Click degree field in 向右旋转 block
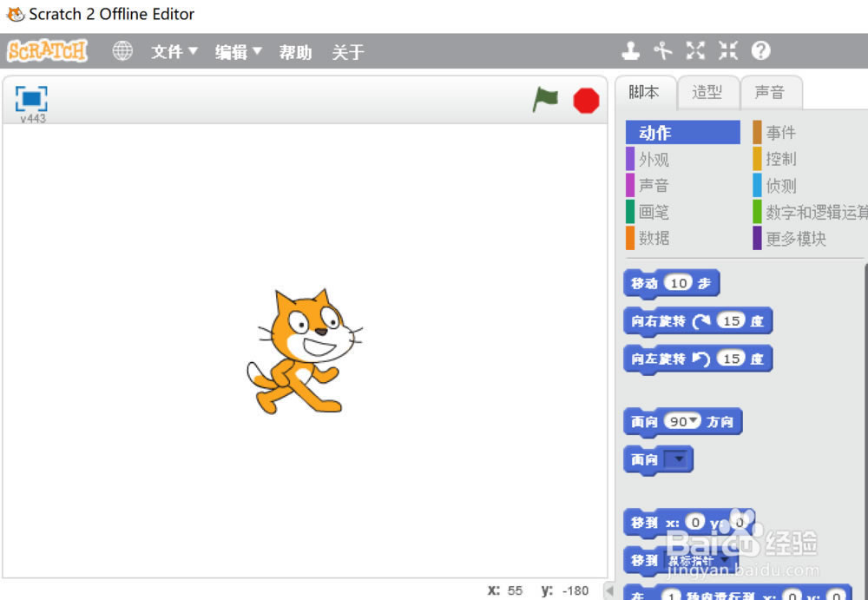Screen dimensions: 868x600 pyautogui.click(x=731, y=320)
